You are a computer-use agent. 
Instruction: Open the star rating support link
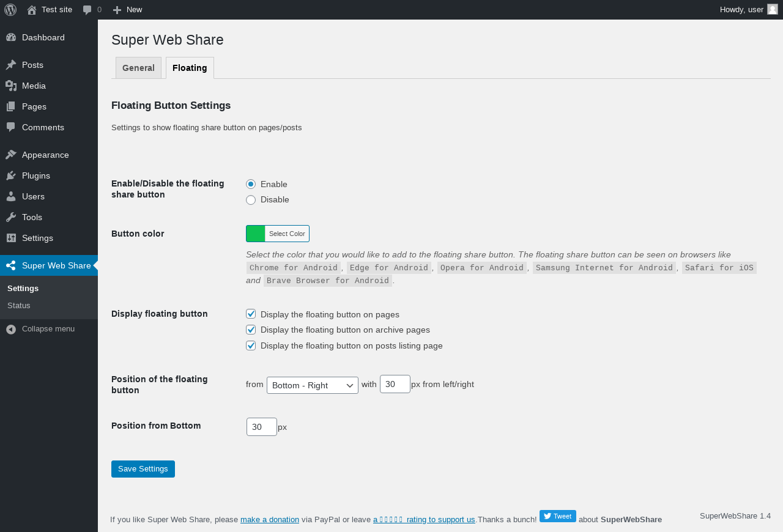424,520
